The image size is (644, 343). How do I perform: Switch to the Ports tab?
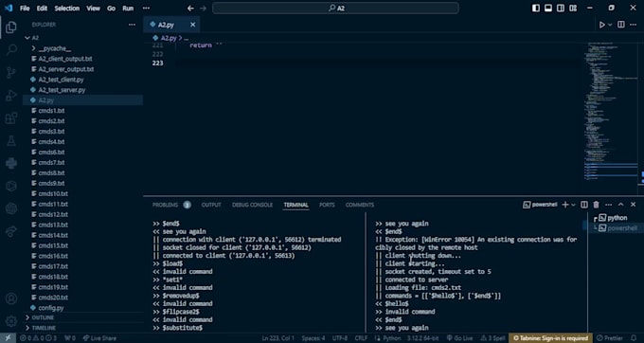pos(327,205)
